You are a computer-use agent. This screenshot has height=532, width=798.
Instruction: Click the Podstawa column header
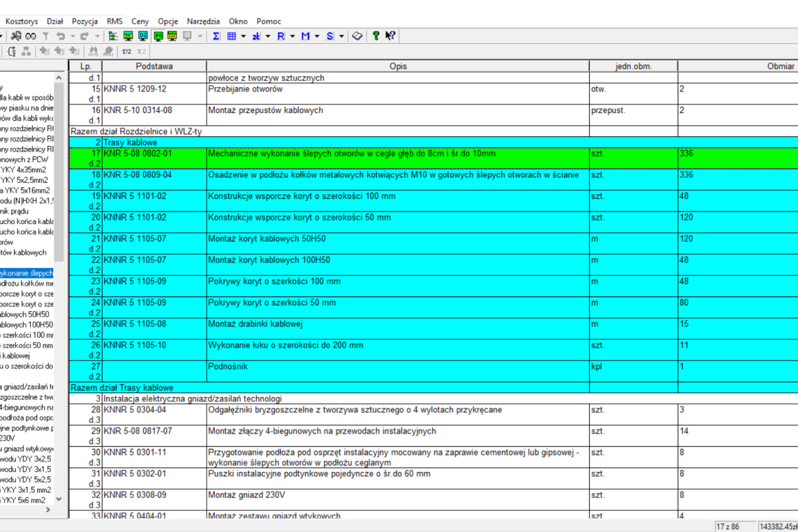[x=154, y=66]
